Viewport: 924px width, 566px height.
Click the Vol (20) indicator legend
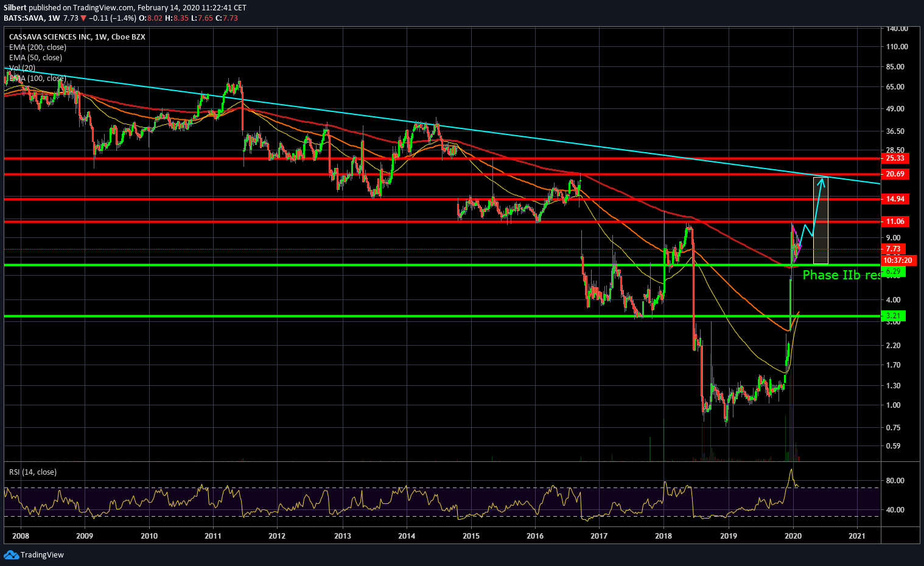(22, 68)
